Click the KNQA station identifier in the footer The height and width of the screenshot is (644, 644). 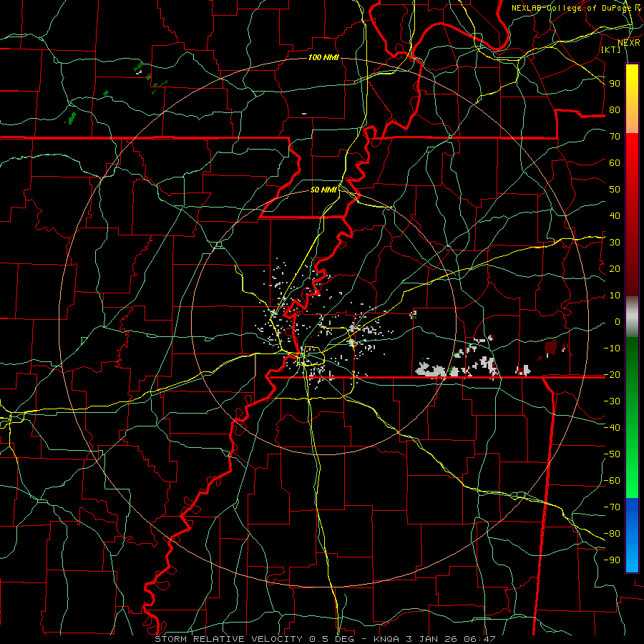(386, 639)
